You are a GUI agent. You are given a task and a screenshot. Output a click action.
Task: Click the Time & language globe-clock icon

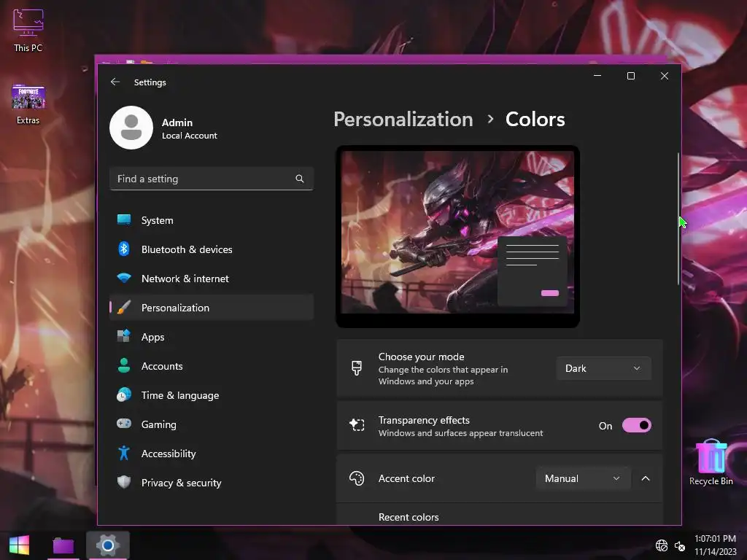pyautogui.click(x=124, y=394)
